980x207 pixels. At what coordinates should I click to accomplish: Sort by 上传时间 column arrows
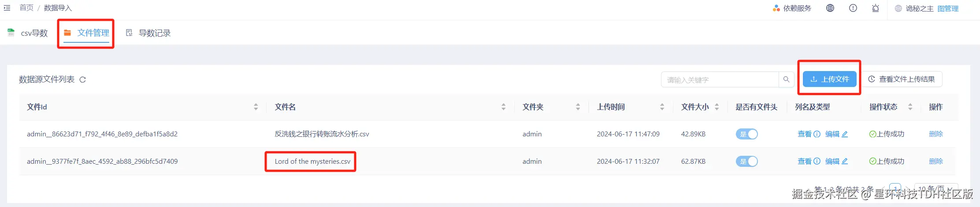coord(662,107)
